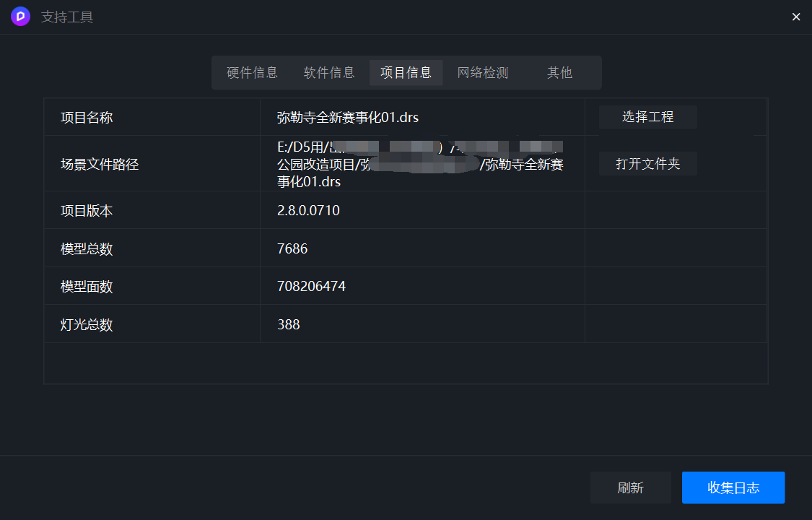Select the project name value 弥勒寺全新赛事化01.drs
Image resolution: width=812 pixels, height=520 pixels.
(347, 118)
